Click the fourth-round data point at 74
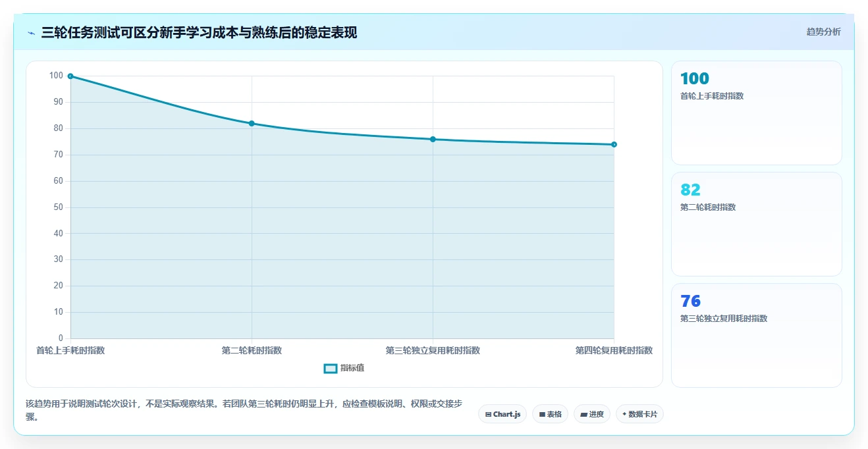 pos(614,145)
